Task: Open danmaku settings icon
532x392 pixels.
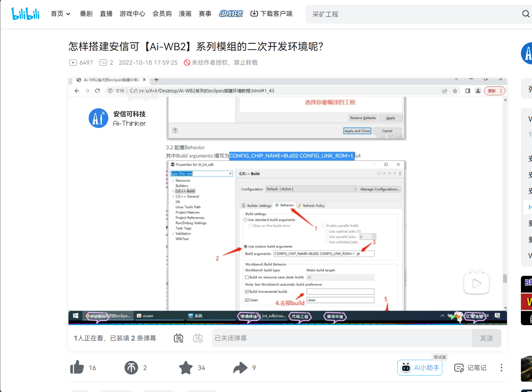Action: (198, 338)
